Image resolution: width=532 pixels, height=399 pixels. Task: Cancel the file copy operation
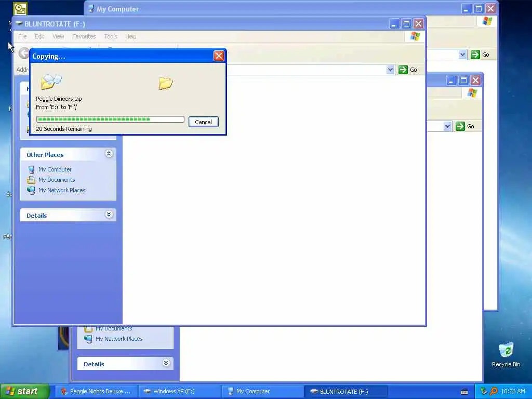pos(203,122)
